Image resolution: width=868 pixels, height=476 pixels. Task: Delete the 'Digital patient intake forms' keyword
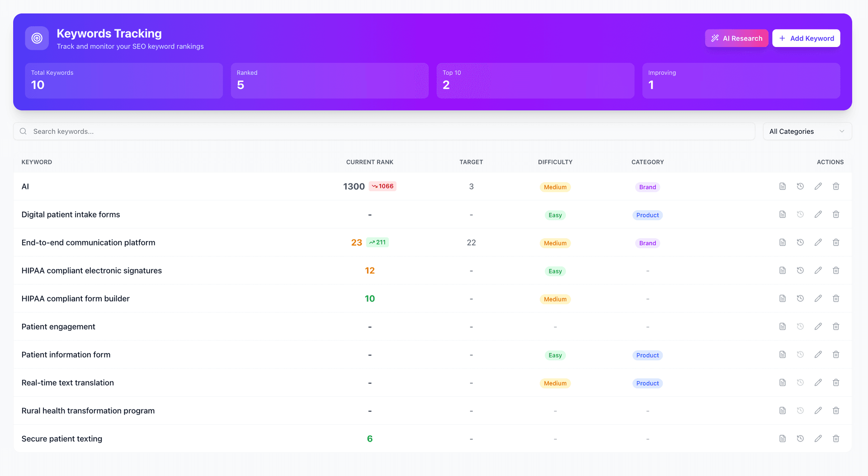click(x=836, y=214)
